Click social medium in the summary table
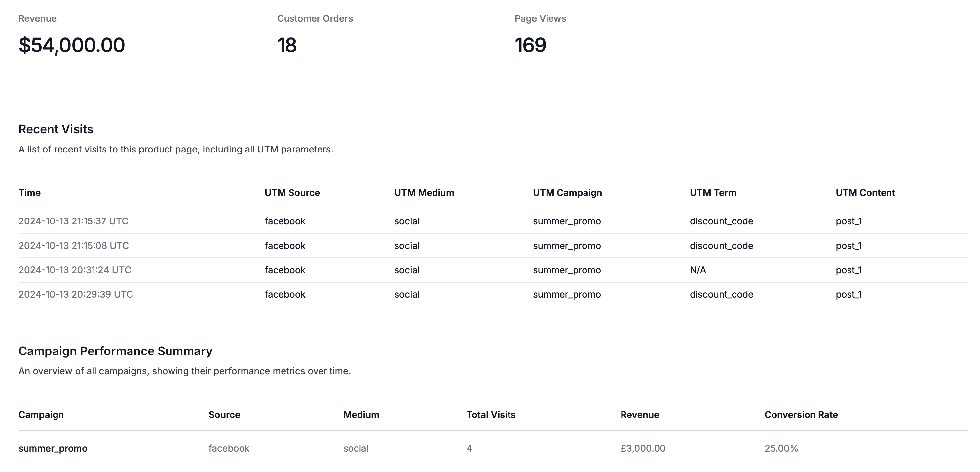 coord(356,448)
